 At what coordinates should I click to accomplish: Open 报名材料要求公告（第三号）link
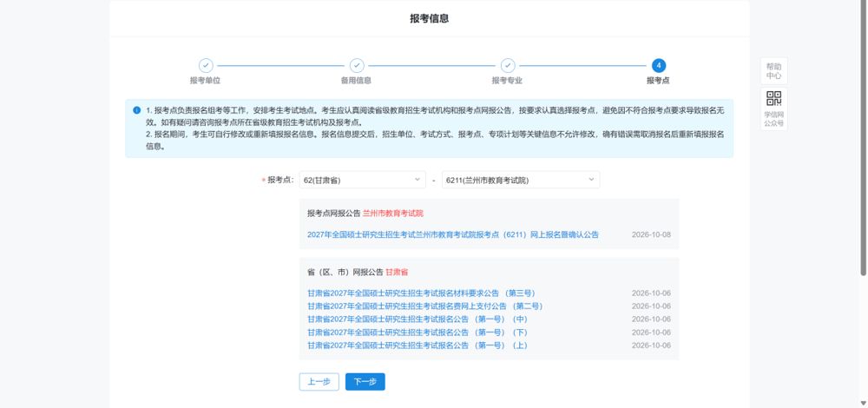(421, 293)
